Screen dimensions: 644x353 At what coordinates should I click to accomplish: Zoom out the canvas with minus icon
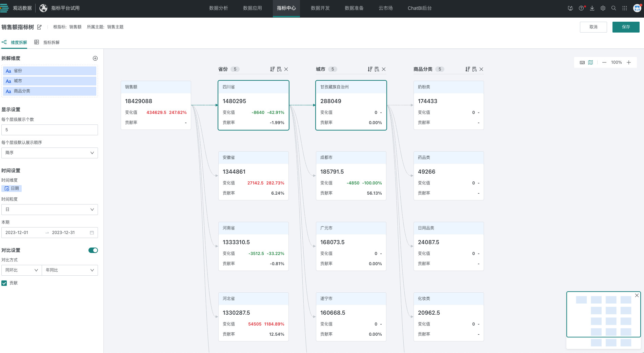[x=604, y=62]
